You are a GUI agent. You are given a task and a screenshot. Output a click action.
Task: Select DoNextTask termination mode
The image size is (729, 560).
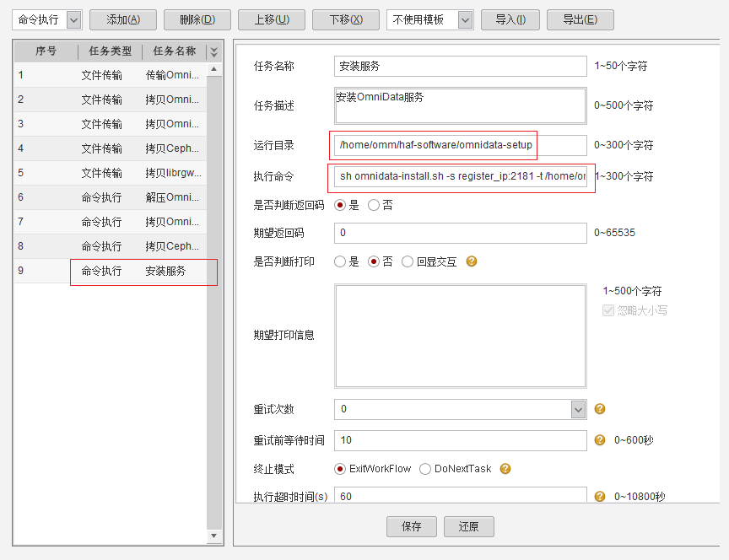425,469
